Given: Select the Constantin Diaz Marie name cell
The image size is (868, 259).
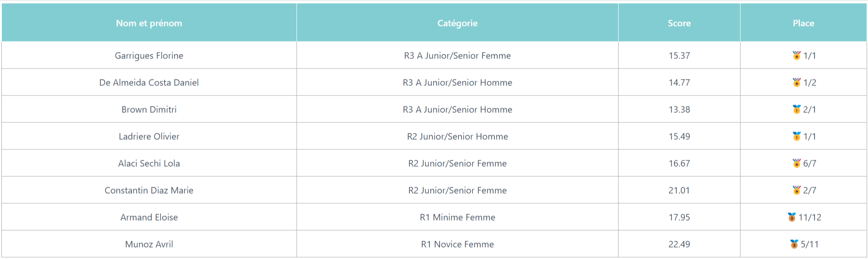Looking at the screenshot, I should coord(149,190).
